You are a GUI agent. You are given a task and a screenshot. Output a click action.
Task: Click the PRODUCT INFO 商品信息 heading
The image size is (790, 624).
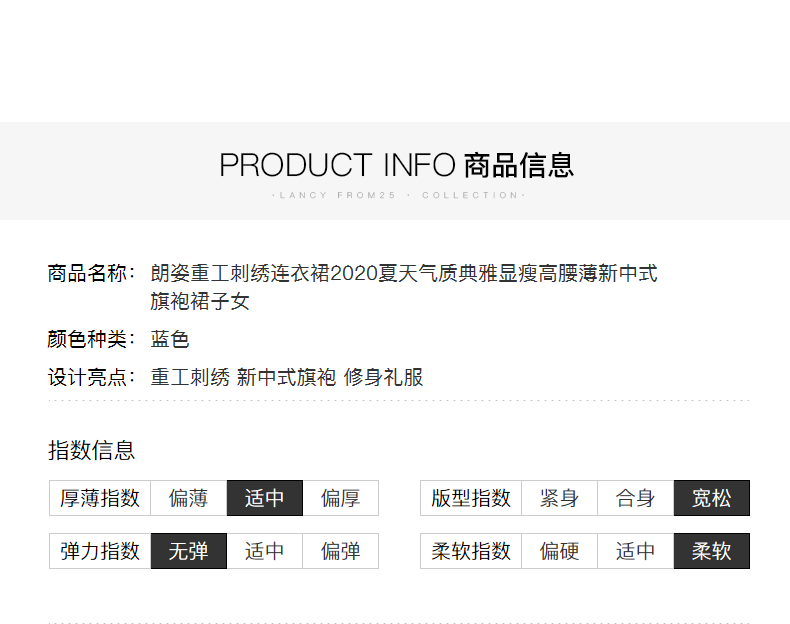coord(397,165)
